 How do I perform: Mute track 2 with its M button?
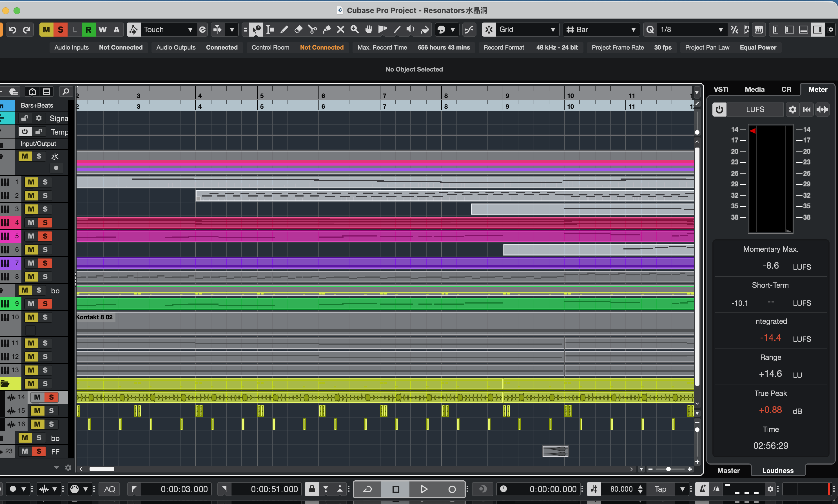click(x=31, y=196)
